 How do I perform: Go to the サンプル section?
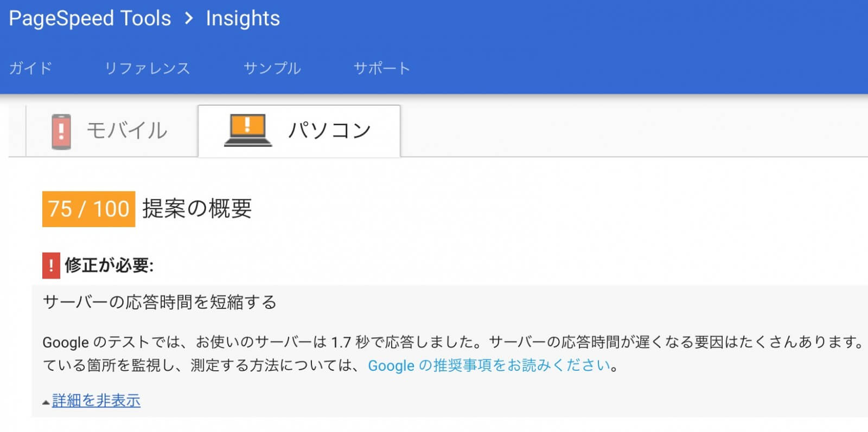[x=272, y=68]
